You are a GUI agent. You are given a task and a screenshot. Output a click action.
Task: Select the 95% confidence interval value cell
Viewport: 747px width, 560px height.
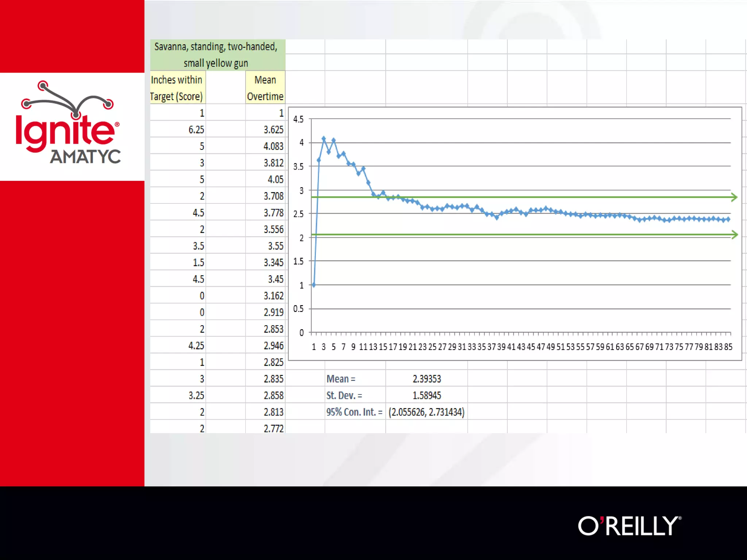click(x=426, y=412)
